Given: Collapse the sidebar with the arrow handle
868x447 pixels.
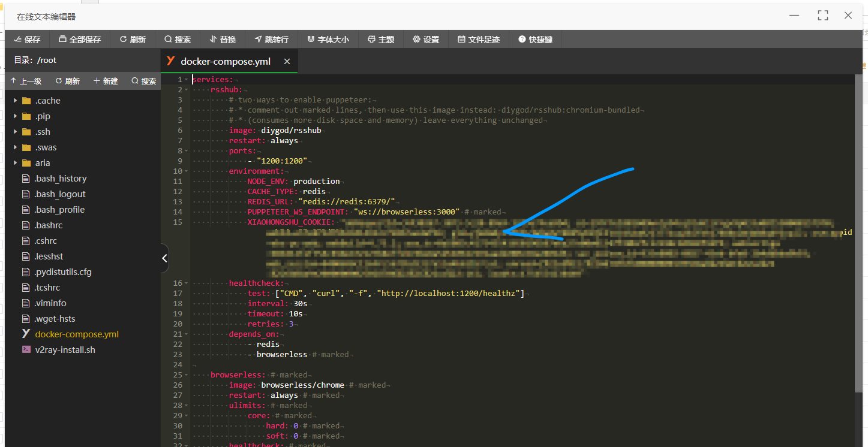Looking at the screenshot, I should coord(164,258).
